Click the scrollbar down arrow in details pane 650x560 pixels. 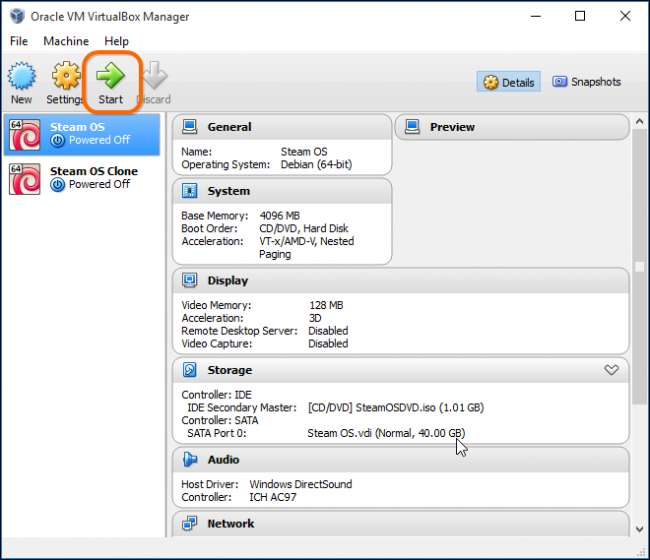(x=639, y=529)
